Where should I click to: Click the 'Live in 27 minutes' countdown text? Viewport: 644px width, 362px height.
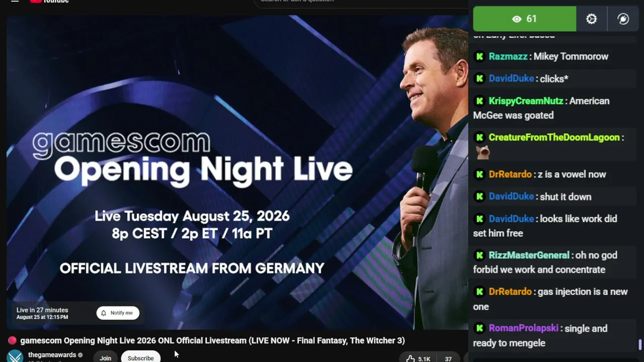click(42, 310)
